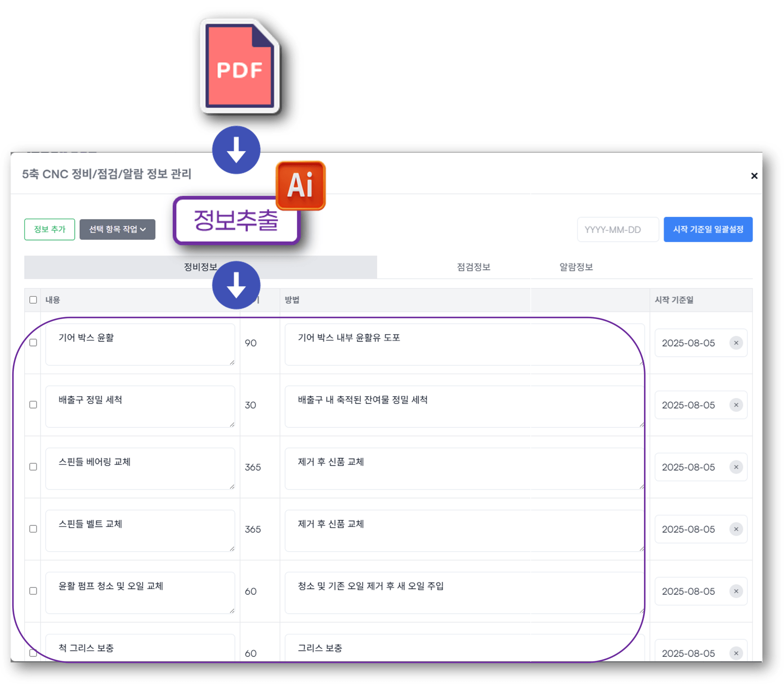Switch to the 알람정보 tab

pyautogui.click(x=576, y=267)
